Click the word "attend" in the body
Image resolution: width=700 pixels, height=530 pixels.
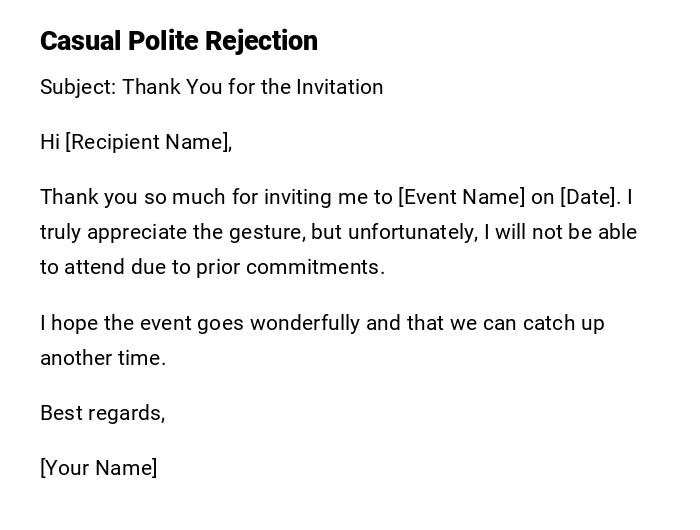pyautogui.click(x=96, y=267)
